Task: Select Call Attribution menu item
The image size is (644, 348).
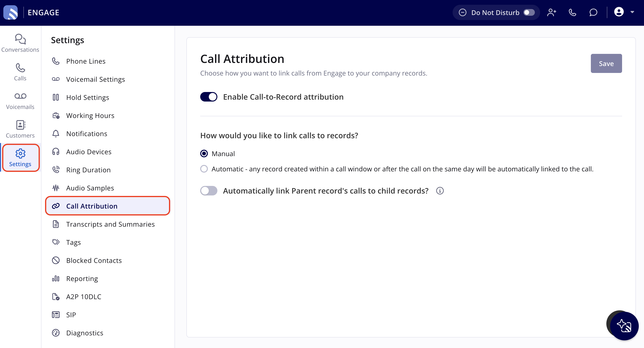Action: click(108, 206)
